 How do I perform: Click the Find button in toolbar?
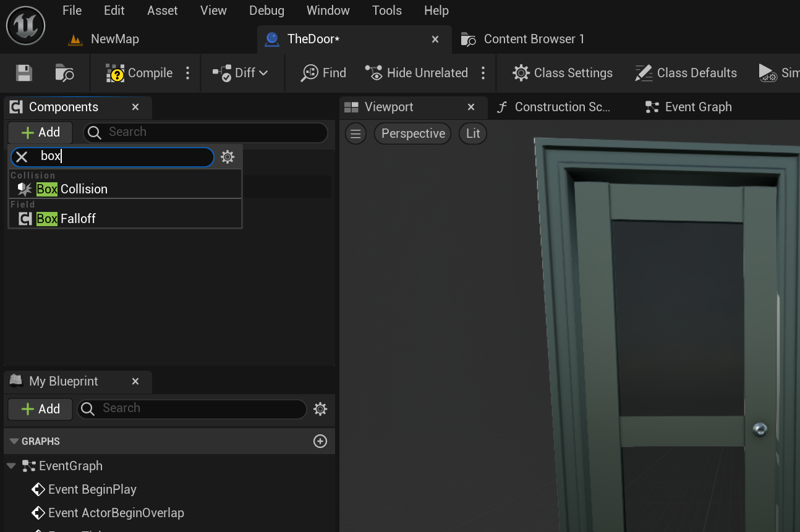[323, 73]
